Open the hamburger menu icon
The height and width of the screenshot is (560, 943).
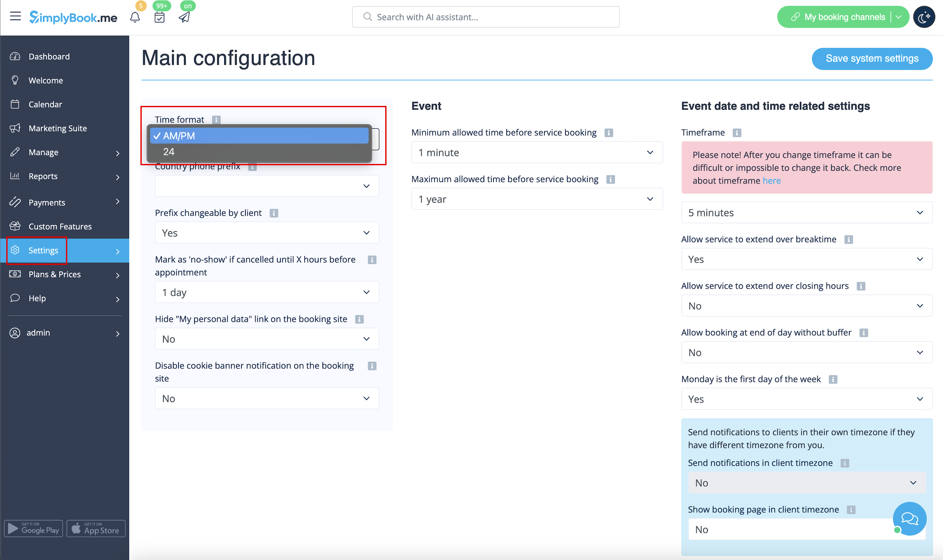(x=15, y=17)
